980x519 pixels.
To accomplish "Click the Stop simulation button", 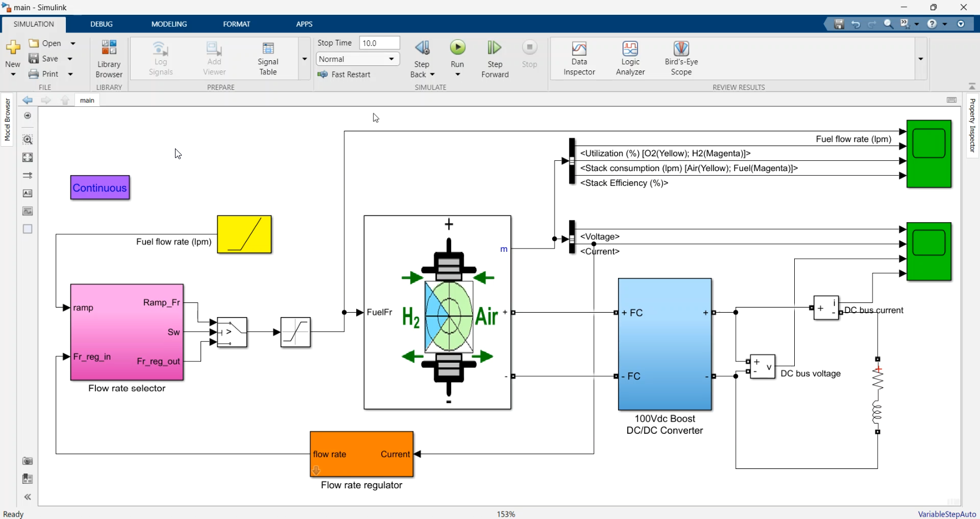I will pyautogui.click(x=529, y=54).
